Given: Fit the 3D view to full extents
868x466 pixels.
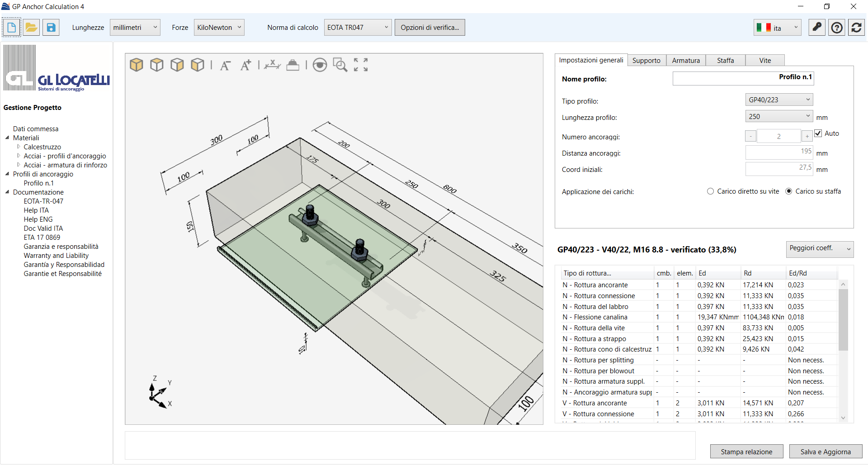Looking at the screenshot, I should pos(361,65).
